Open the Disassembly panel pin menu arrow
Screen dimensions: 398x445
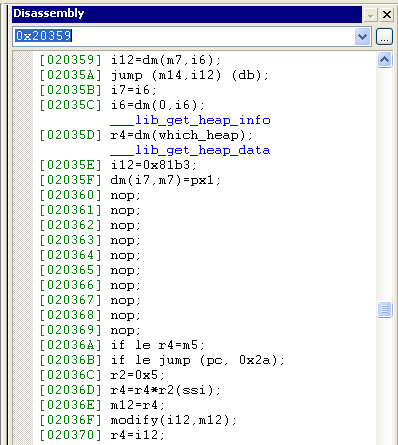pyautogui.click(x=370, y=15)
